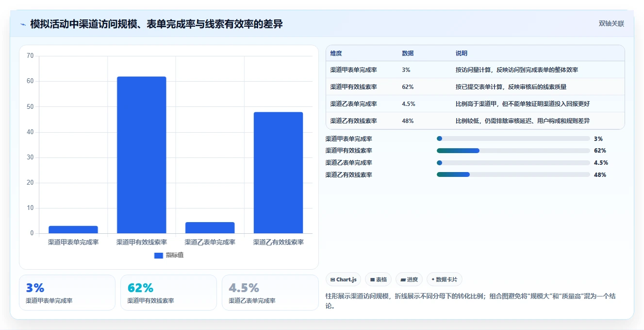Viewport: 644px width, 330px height.
Task: Click the 渠道乙有效线索率 bar in chart
Action: [x=279, y=173]
